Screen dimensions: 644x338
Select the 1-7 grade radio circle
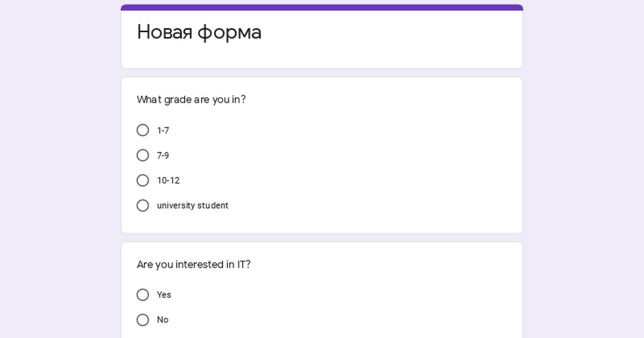[x=143, y=130]
